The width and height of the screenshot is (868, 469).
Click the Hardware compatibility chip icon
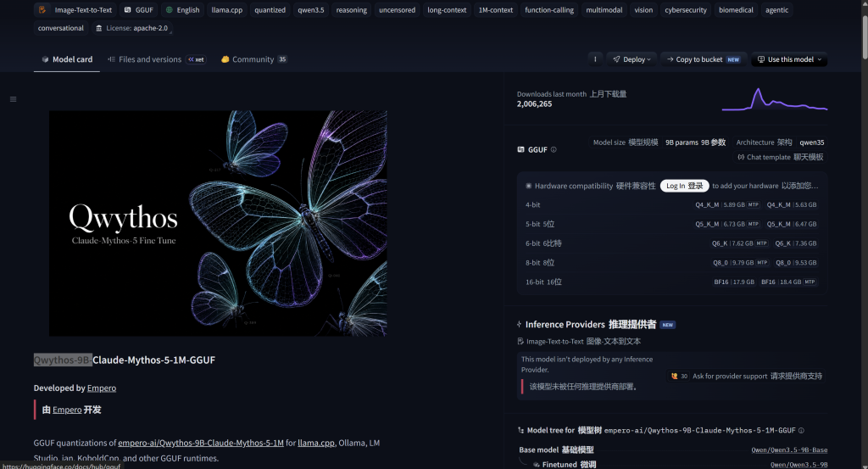point(529,186)
